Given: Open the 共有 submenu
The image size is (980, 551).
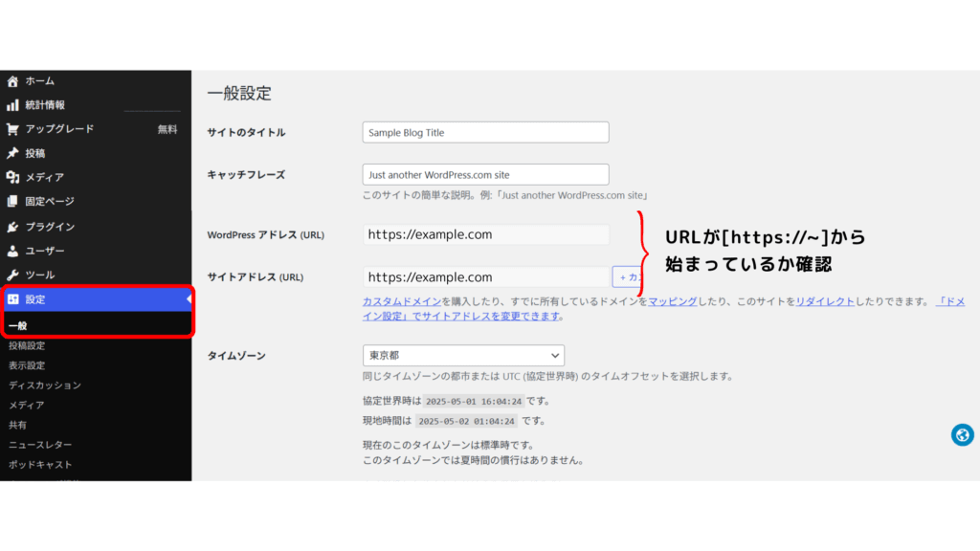Looking at the screenshot, I should pos(17,425).
